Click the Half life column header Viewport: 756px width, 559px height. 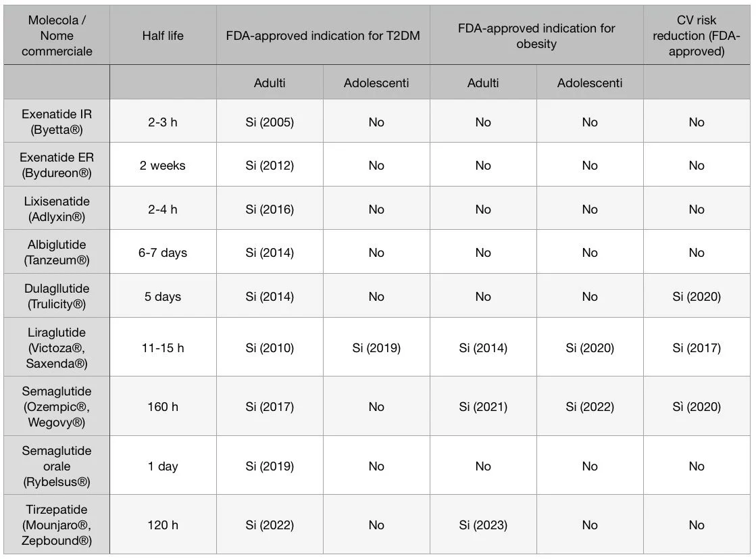pos(163,36)
